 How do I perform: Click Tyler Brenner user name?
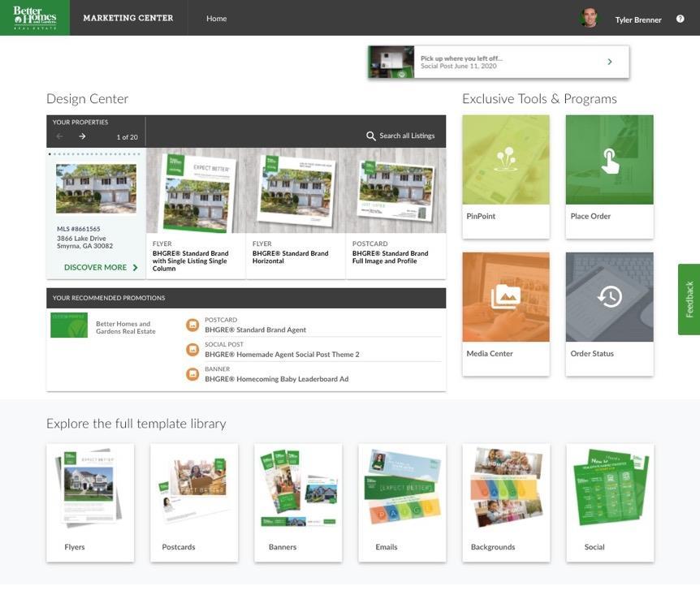point(638,19)
